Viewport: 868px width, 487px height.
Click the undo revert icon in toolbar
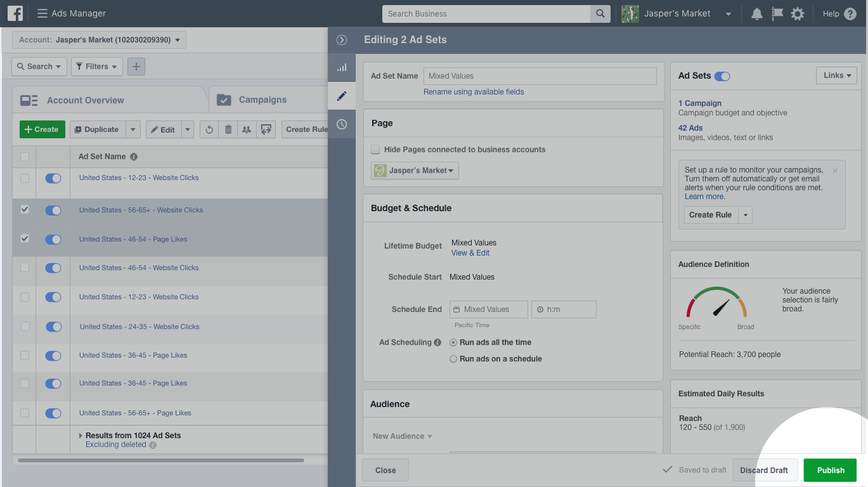pos(209,129)
